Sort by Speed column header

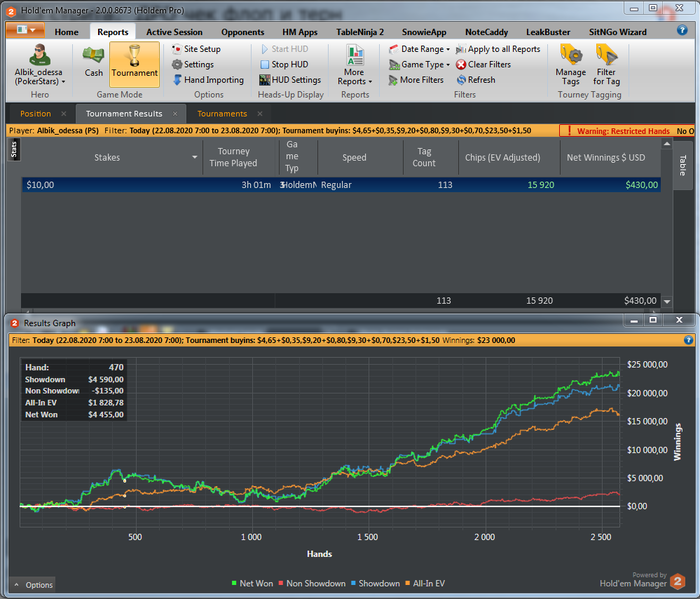point(354,158)
